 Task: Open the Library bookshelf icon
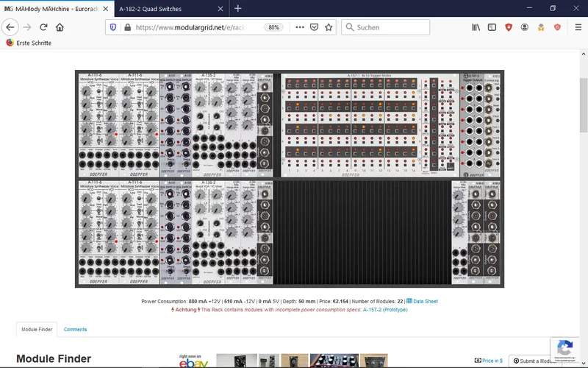pyautogui.click(x=476, y=27)
